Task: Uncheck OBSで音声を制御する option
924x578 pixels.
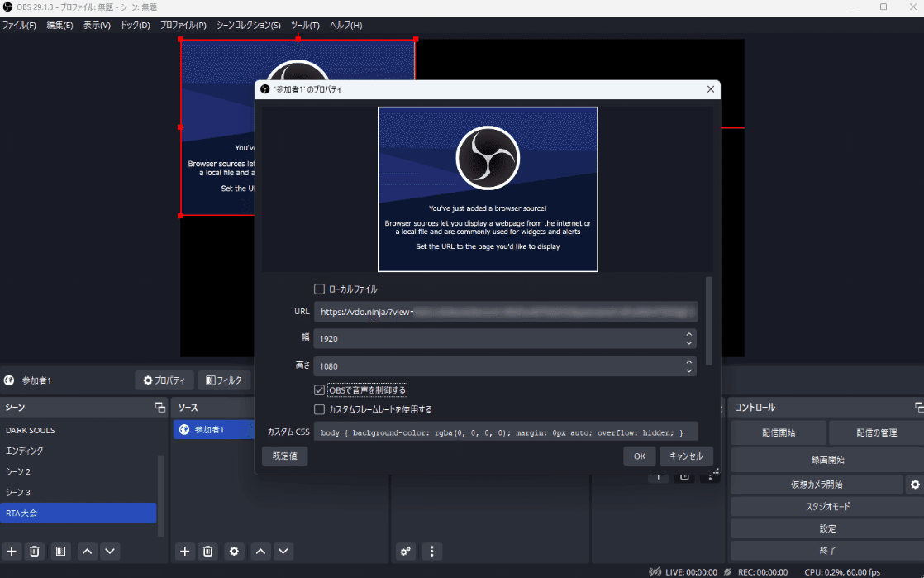Action: point(319,389)
